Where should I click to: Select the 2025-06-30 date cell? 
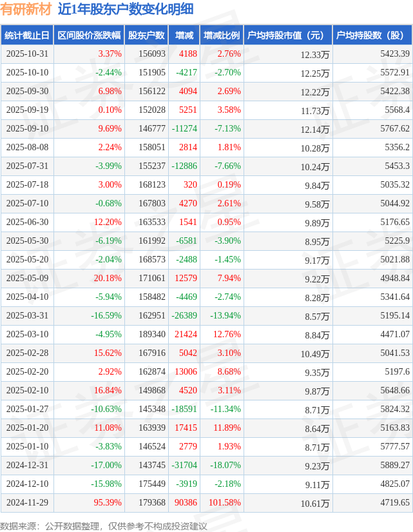click(26, 222)
